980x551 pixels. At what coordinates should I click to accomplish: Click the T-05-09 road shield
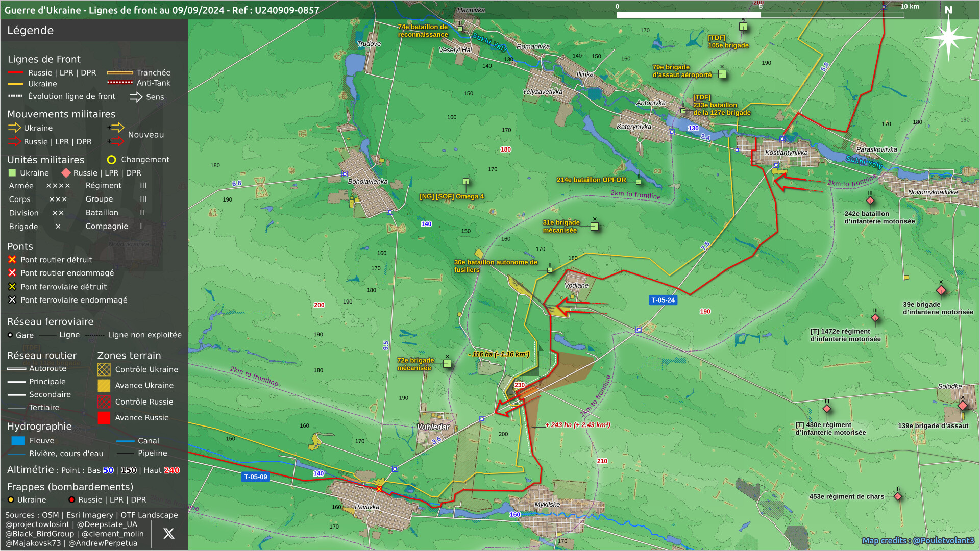(x=255, y=477)
